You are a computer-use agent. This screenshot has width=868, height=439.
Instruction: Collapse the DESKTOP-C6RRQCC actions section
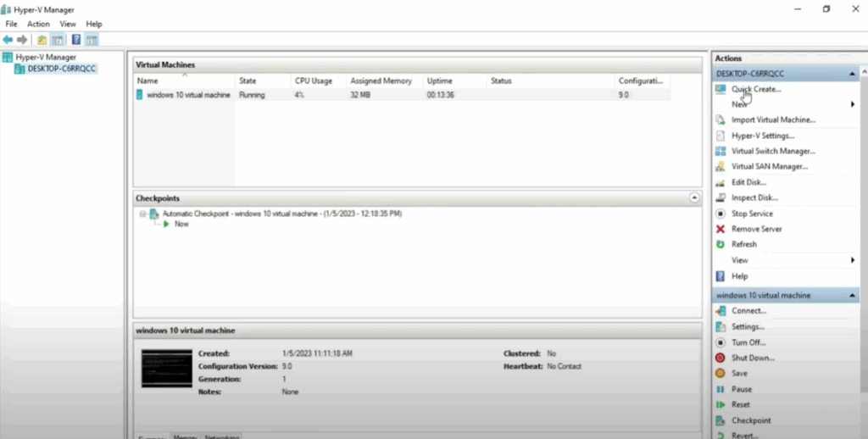[x=851, y=74]
